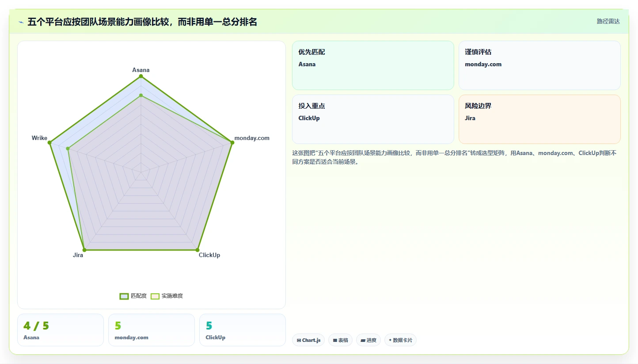Click the description paragraph starting 这张图把

point(454,157)
